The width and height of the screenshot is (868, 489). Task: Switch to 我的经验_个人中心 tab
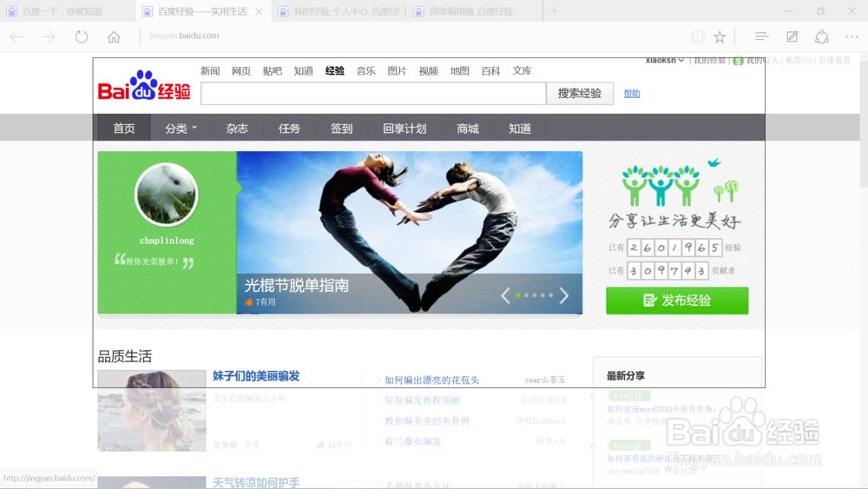(339, 11)
